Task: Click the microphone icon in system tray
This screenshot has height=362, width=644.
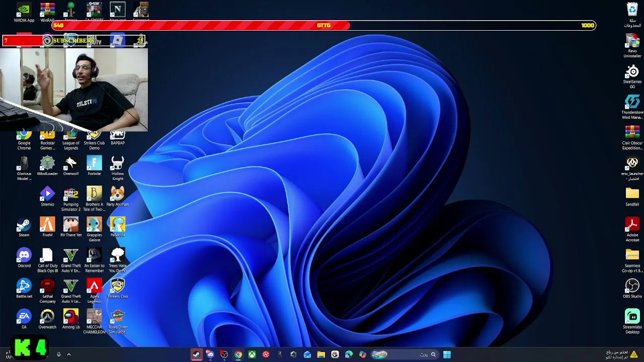Action: click(x=58, y=354)
